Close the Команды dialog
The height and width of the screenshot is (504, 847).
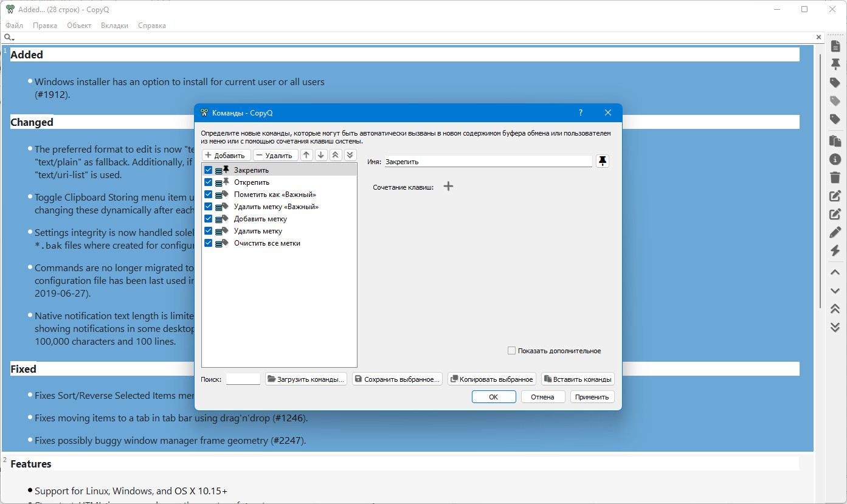coord(608,112)
